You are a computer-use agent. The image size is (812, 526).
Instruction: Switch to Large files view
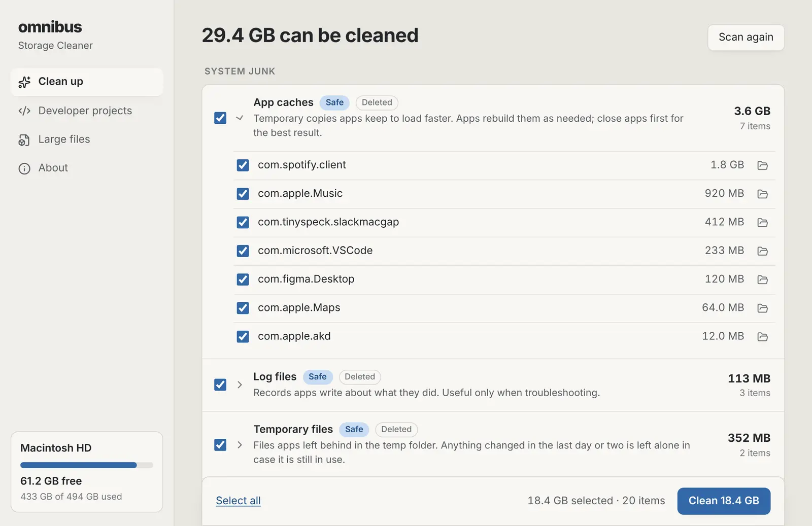point(87,139)
